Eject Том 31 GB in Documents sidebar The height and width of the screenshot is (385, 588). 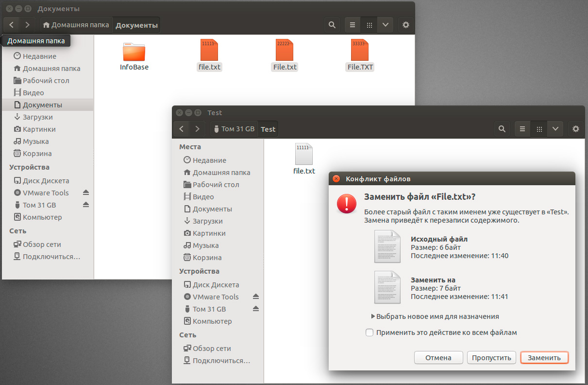coord(86,205)
